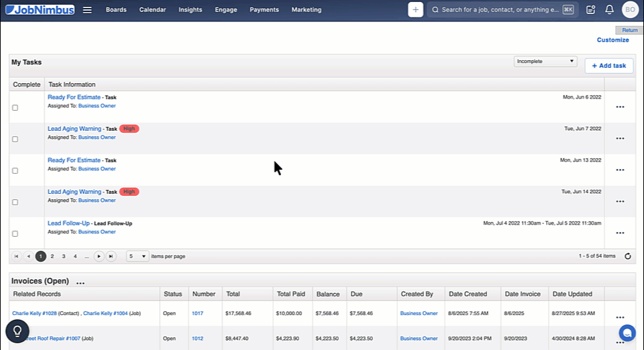644x350 pixels.
Task: Click the High badge on Jun 7 task
Action: (x=129, y=129)
